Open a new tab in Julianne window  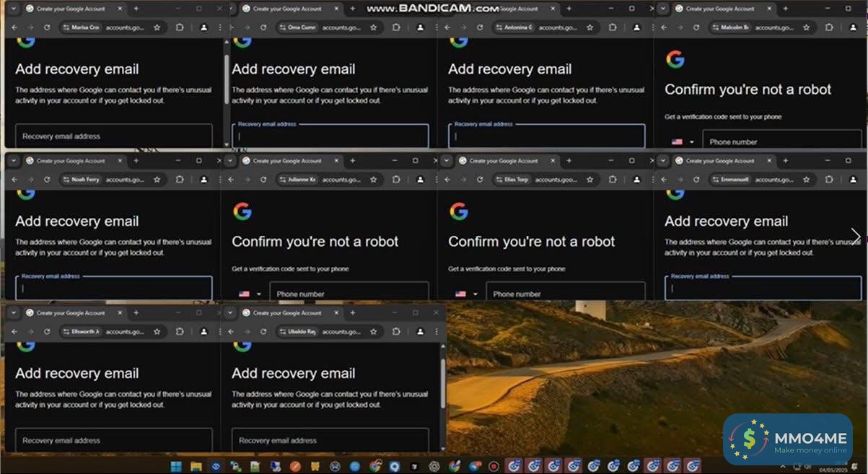[x=352, y=161]
